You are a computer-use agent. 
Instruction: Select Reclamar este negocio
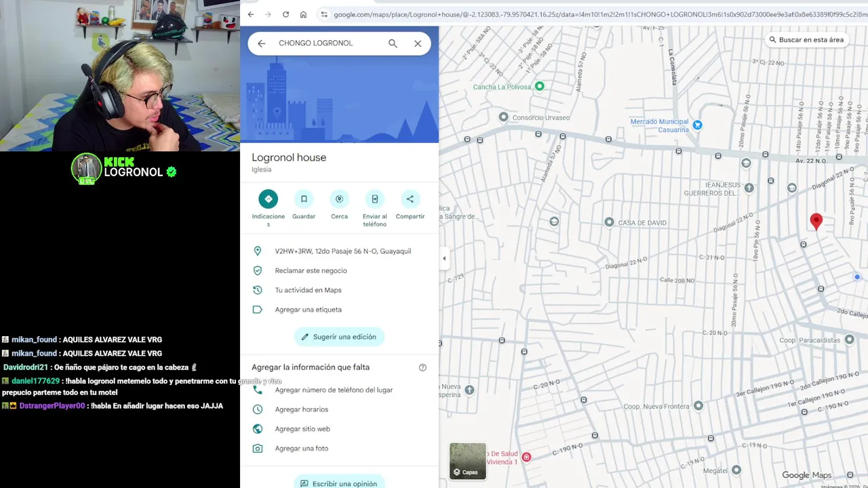coord(311,270)
